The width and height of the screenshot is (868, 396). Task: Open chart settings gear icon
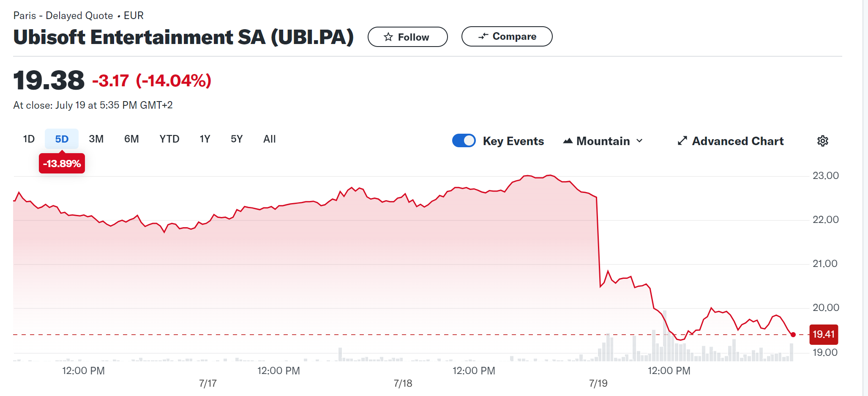(822, 141)
